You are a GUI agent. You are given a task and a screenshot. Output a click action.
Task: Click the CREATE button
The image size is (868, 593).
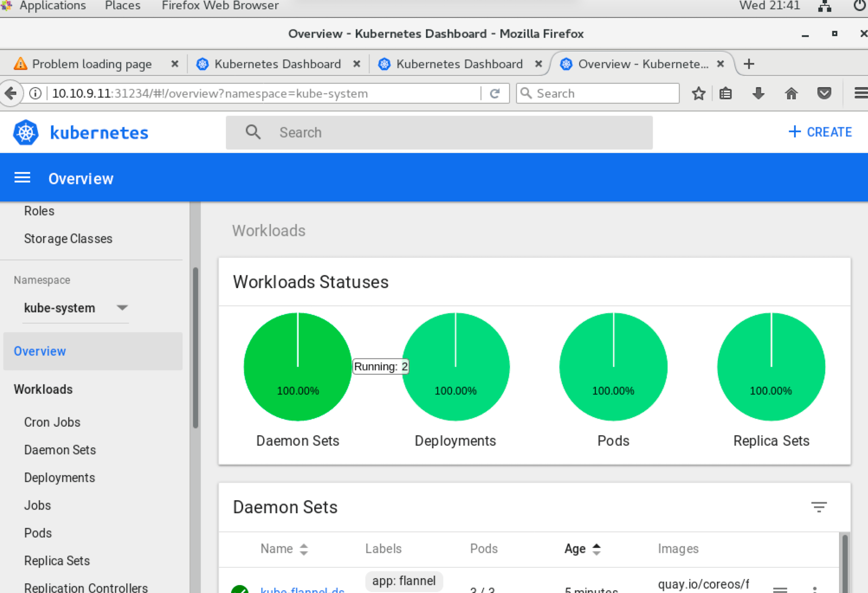[820, 132]
